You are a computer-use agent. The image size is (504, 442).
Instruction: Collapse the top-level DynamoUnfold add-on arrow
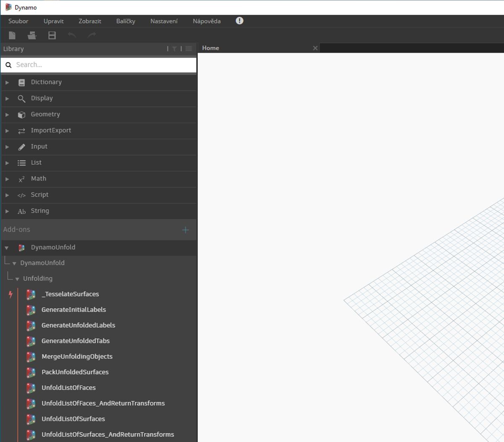(7, 248)
